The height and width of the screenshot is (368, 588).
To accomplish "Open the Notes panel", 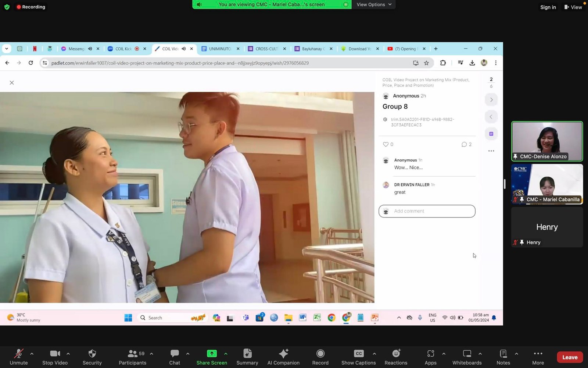I will tap(503, 357).
